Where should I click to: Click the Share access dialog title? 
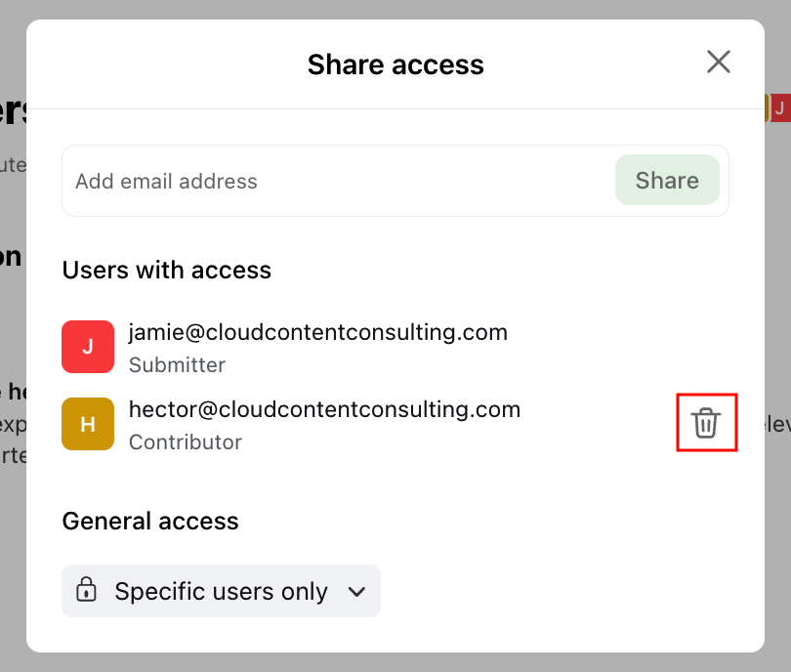tap(395, 64)
